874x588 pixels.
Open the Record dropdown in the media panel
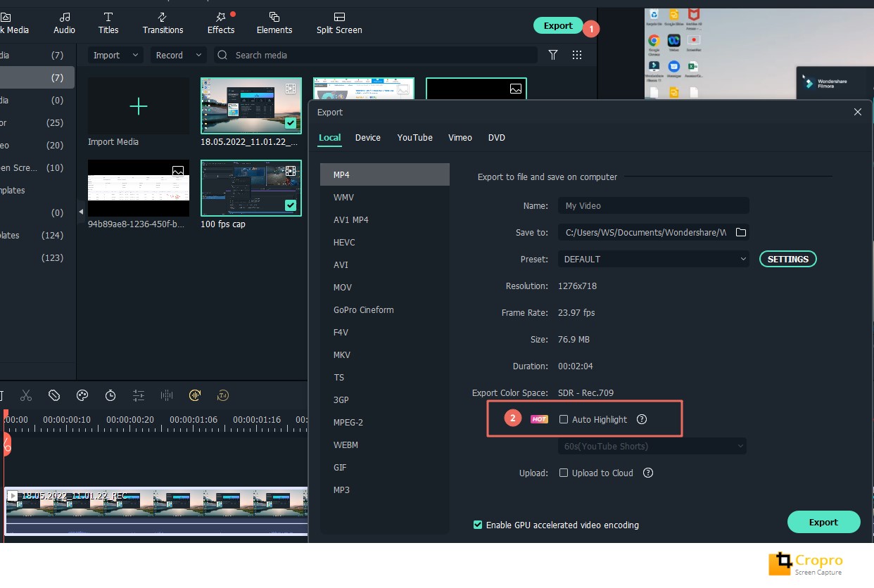178,55
